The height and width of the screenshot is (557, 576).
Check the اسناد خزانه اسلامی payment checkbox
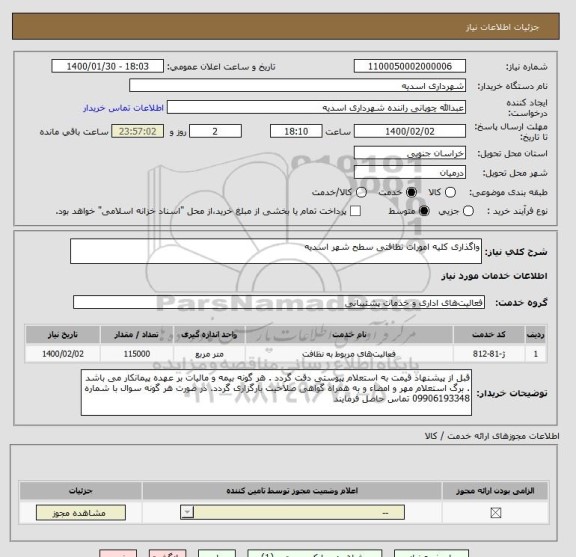355,211
